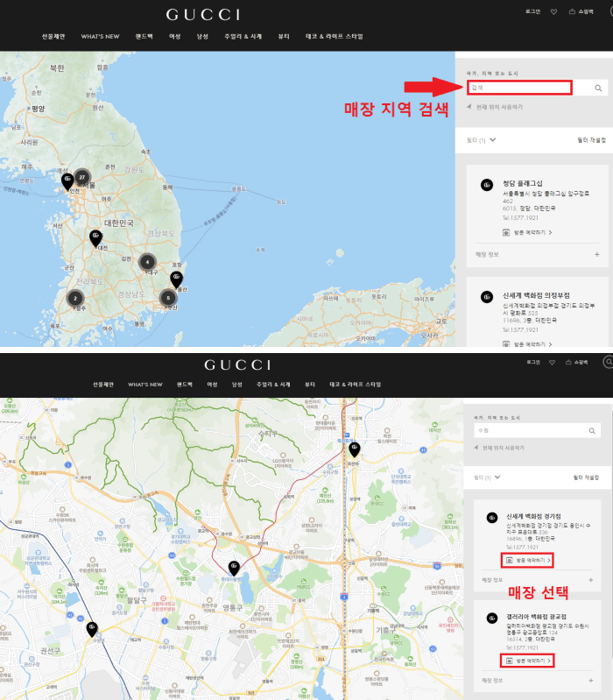Open 핸드백 menu in the lower Suwon-map page
613x700 pixels.
coord(185,385)
